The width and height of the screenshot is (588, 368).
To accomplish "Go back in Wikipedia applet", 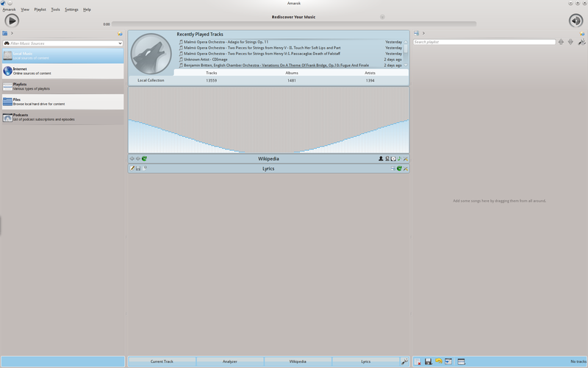I will tap(132, 159).
